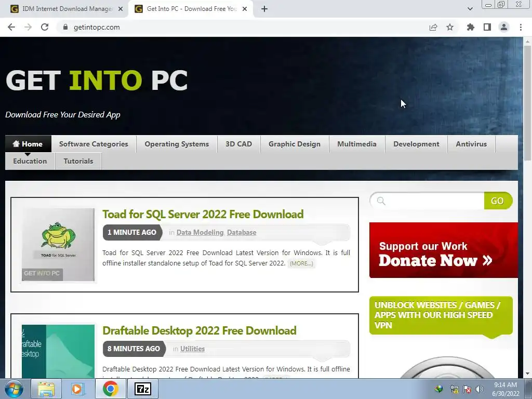Open a new tab with plus button
This screenshot has width=532, height=399.
(x=264, y=9)
